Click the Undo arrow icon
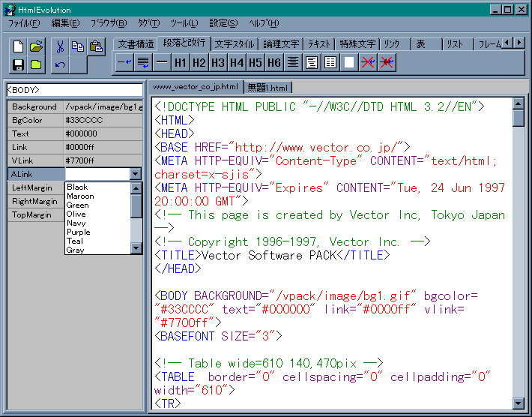Image resolution: width=532 pixels, height=417 pixels. [61, 64]
